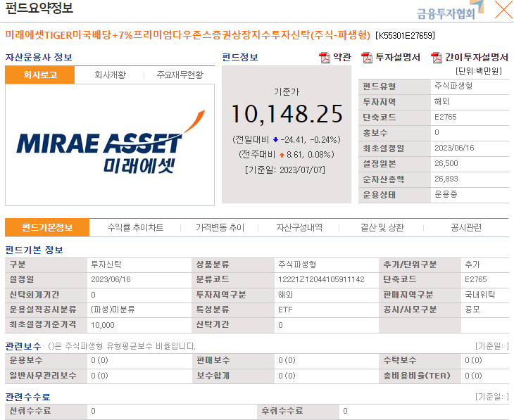This screenshot has height=420, width=514.
Task: Click the 약관 link text
Action: [x=342, y=57]
